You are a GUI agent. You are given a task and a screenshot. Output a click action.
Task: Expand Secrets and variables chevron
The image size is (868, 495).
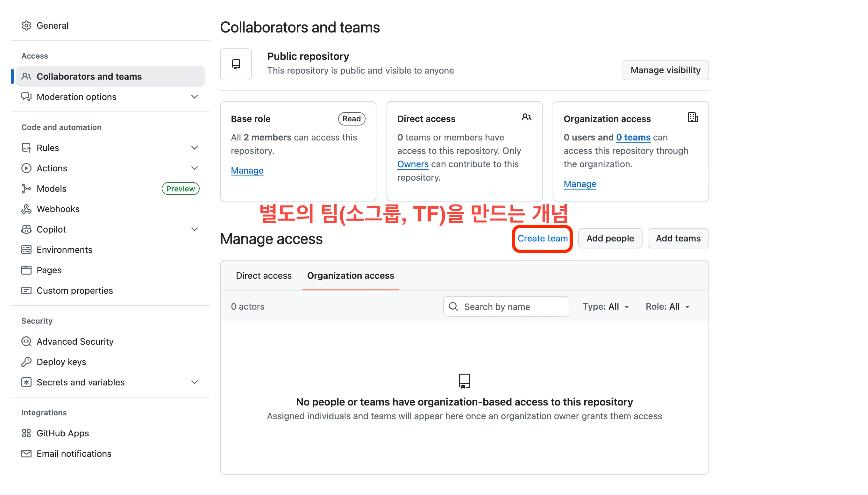195,382
